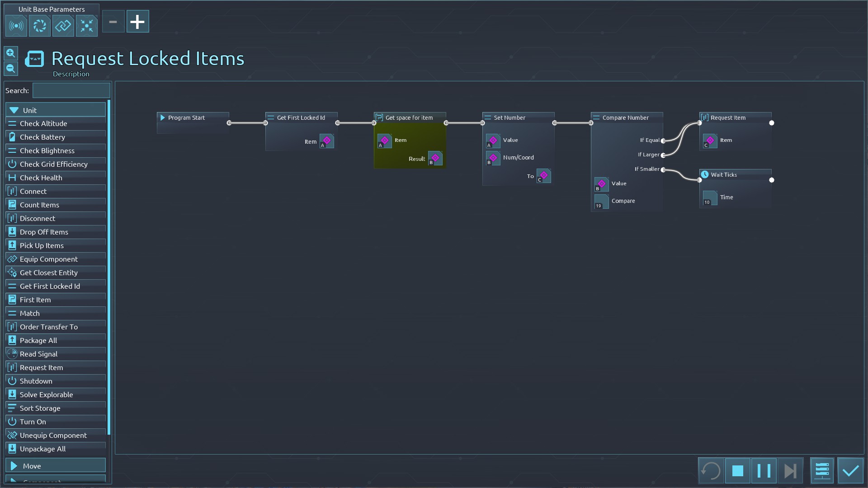
Task: Click the Time value slot in Wait Ticks
Action: click(710, 198)
